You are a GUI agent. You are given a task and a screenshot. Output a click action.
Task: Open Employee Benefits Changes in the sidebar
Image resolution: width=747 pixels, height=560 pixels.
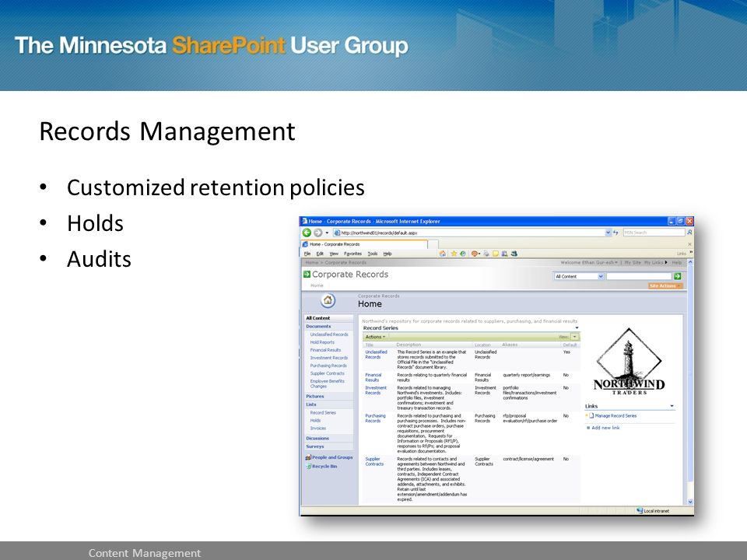coord(327,383)
